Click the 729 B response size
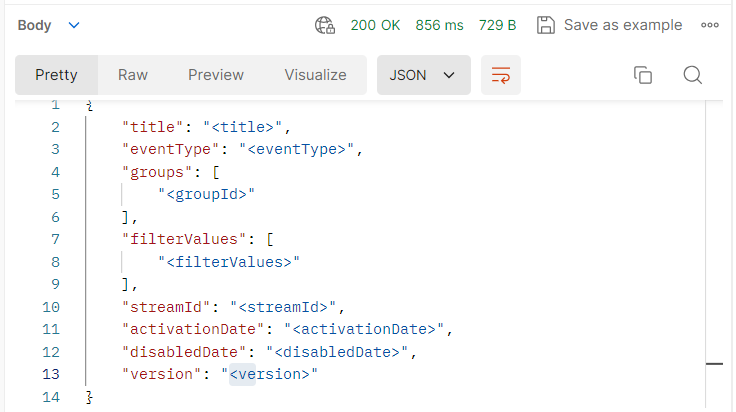736x412 pixels. (x=497, y=25)
